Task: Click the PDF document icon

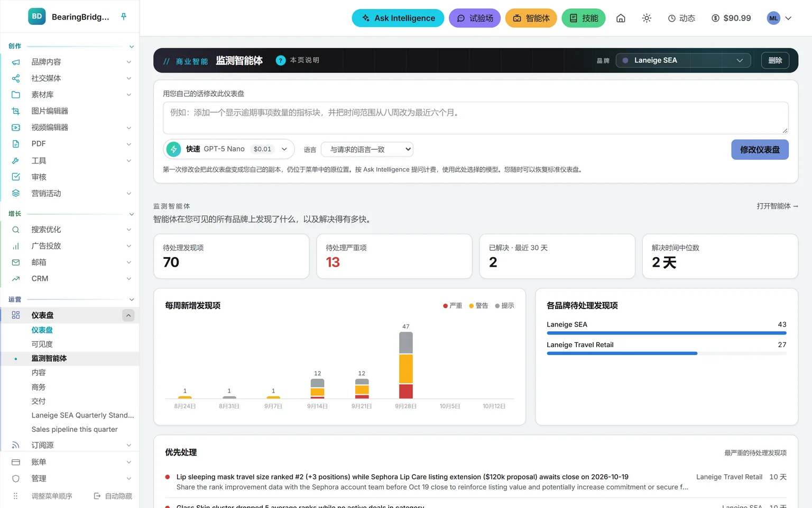Action: (16, 144)
